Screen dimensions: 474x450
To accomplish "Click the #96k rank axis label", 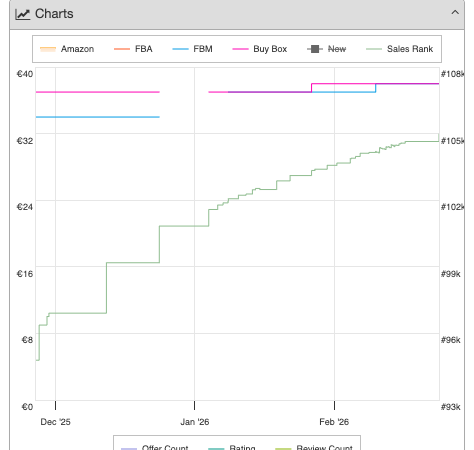I will (x=451, y=340).
